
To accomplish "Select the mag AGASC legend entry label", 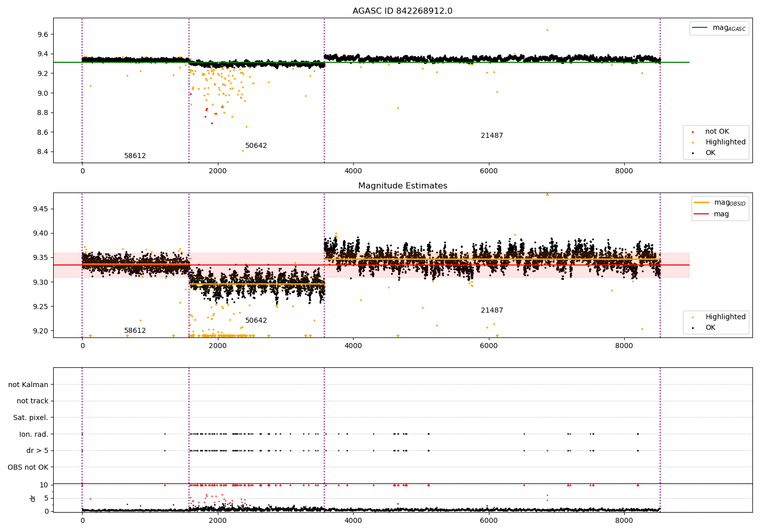I will 729,28.
